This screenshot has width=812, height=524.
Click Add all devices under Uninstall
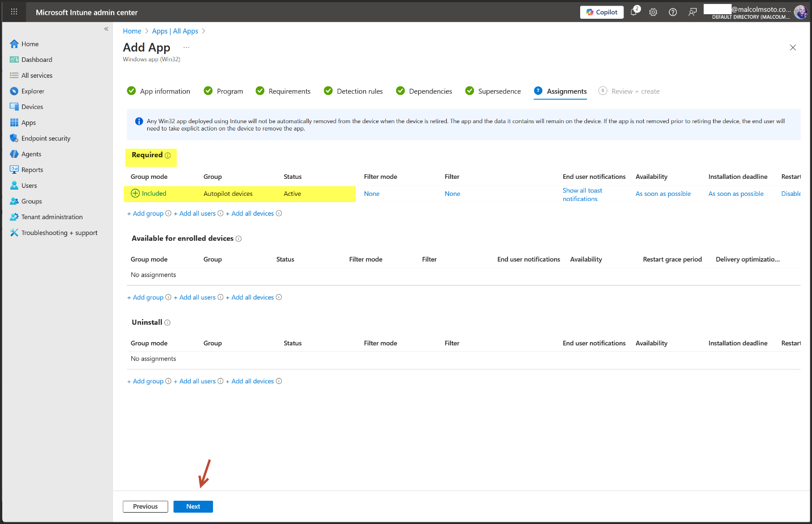click(252, 382)
